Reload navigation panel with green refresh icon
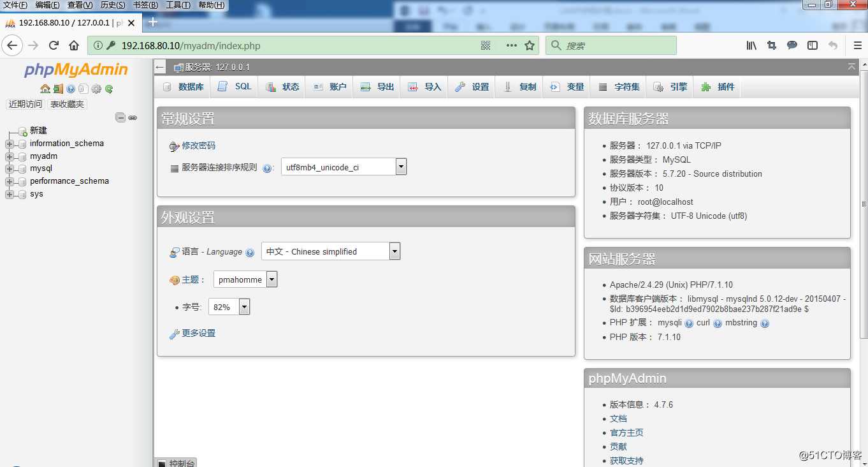This screenshot has width=868, height=467. [x=109, y=89]
